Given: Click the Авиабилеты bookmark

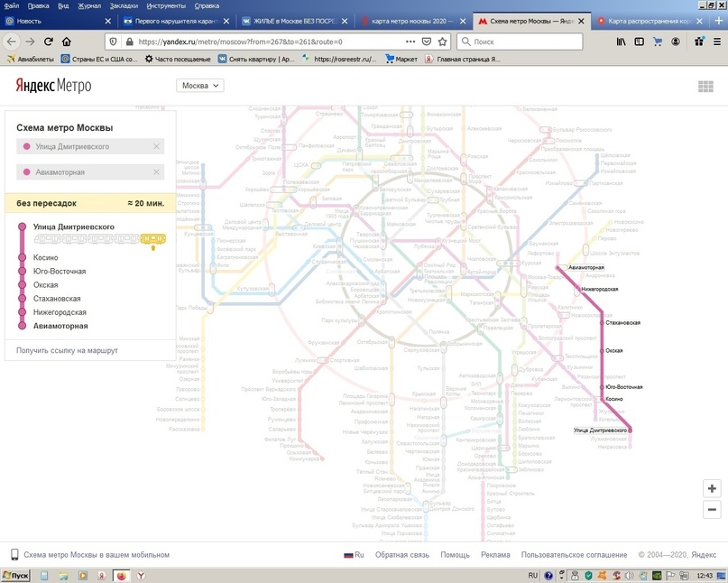Looking at the screenshot, I should pyautogui.click(x=30, y=59).
